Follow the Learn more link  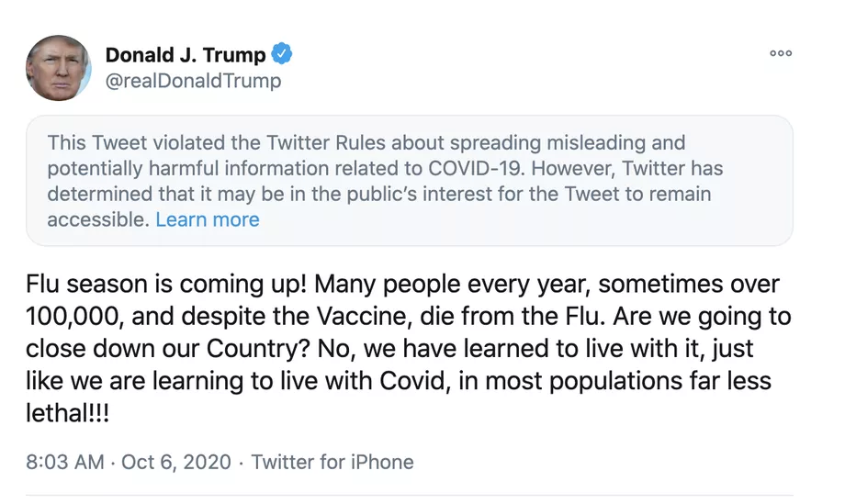pos(208,220)
